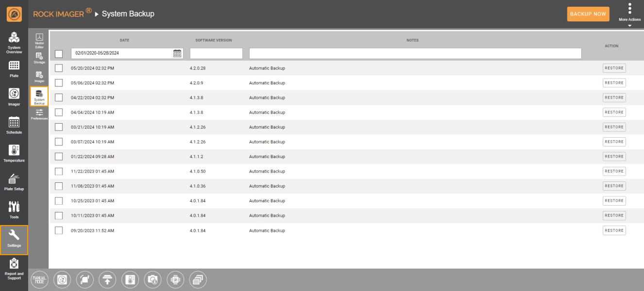Click the temperature status icon at the bottom
Screen dimensions: 644x291
130,279
